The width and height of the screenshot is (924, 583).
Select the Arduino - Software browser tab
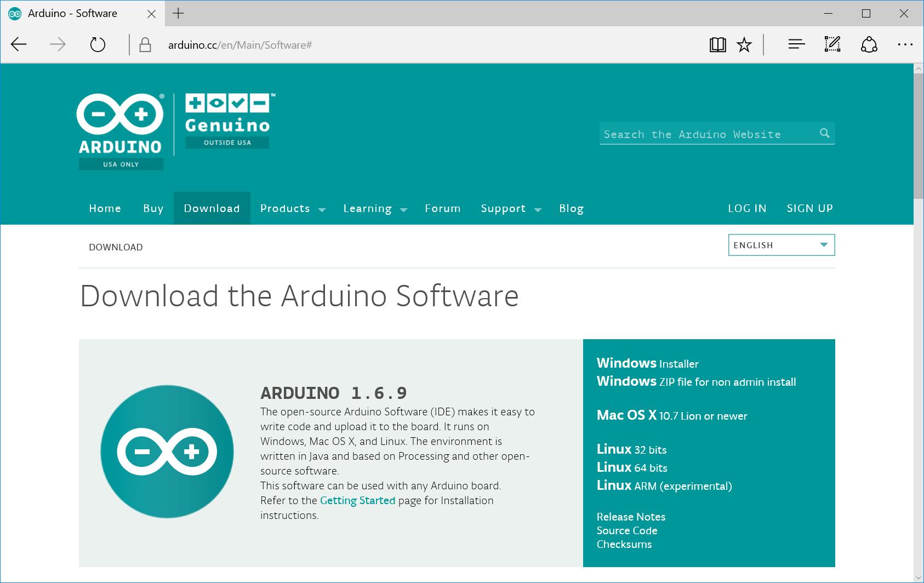click(x=82, y=14)
